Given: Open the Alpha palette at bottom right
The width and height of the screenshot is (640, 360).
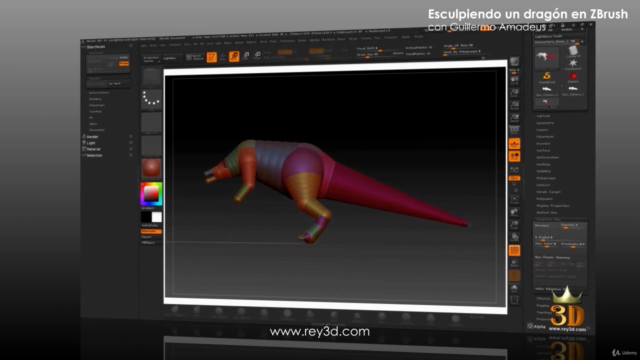Looking at the screenshot, I should click(x=540, y=327).
